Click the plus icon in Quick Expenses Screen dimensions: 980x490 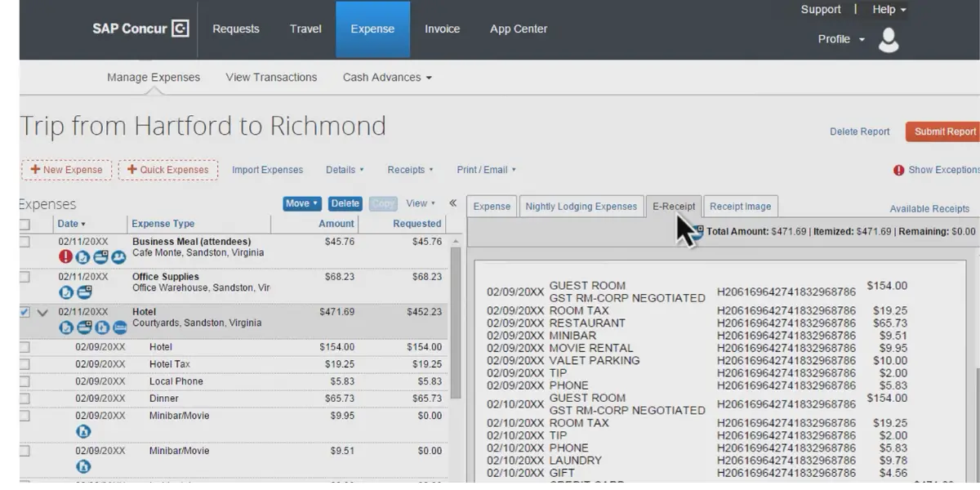tap(132, 170)
